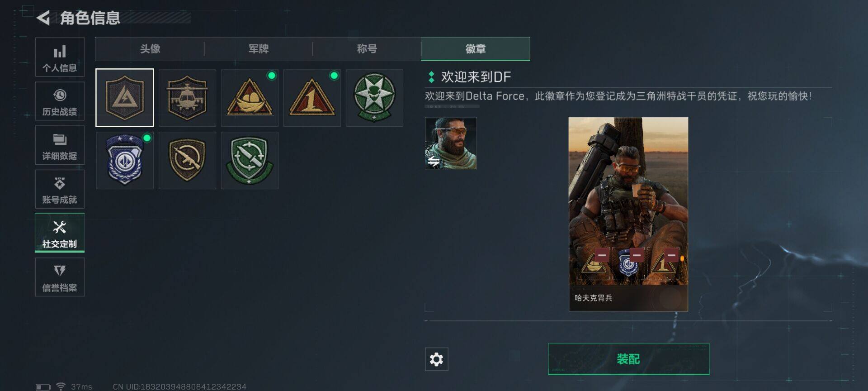
Task: Select the green star skull badge
Action: point(374,98)
